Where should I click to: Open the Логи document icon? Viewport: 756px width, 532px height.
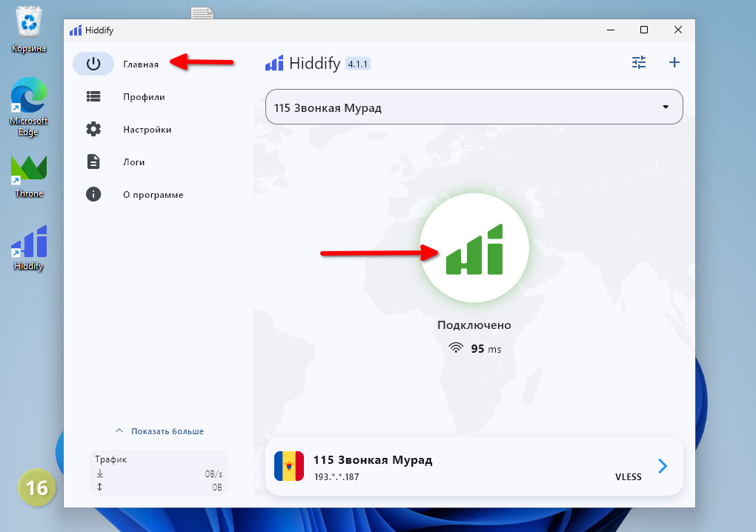[93, 162]
